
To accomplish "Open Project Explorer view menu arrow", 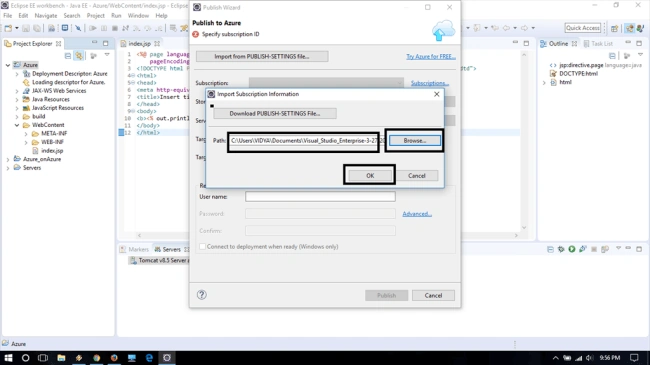I will (107, 55).
